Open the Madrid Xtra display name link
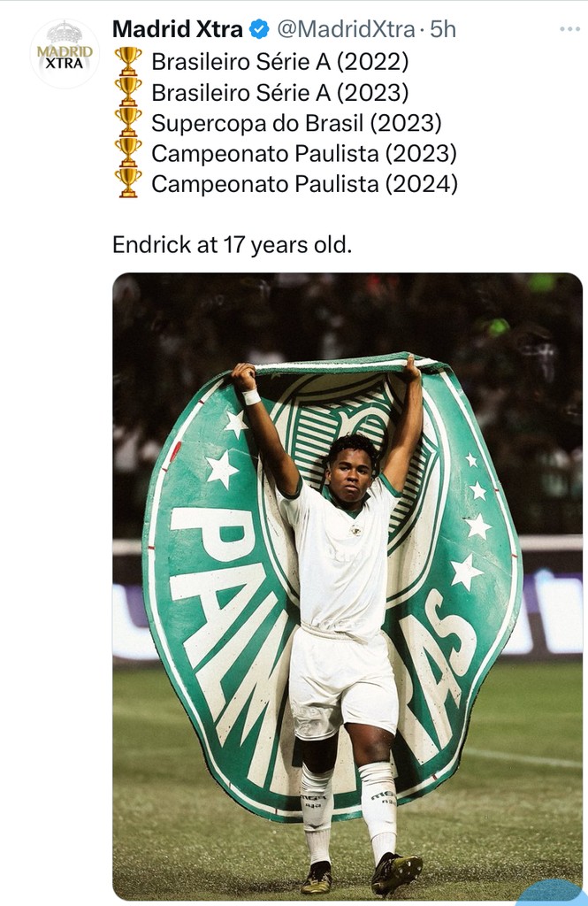This screenshot has height=906, width=588. 177,29
